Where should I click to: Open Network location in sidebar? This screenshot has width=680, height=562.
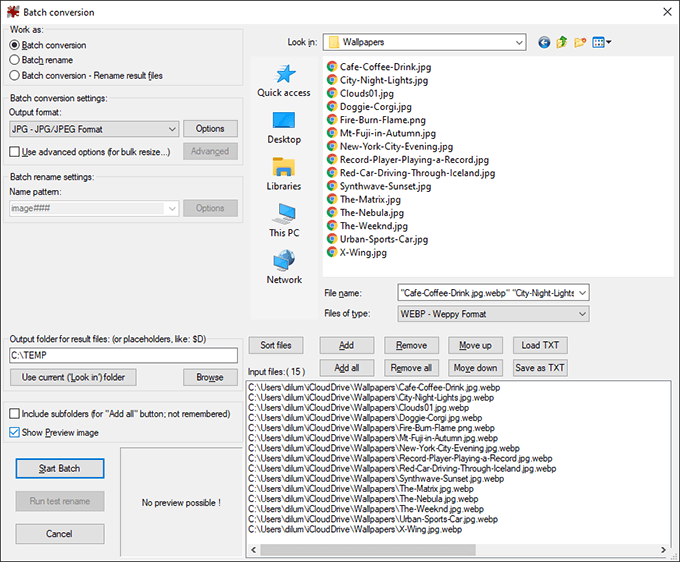[284, 267]
